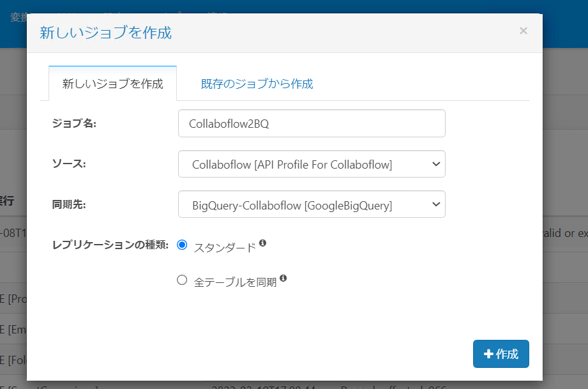Click the dialog heading 新しいジョブを作成
588x389 pixels.
click(x=106, y=33)
